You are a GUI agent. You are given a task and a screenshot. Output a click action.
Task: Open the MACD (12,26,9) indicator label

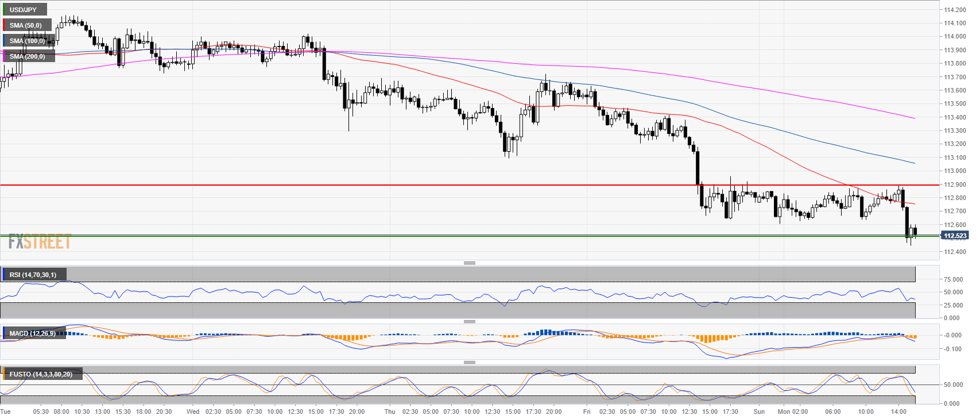click(x=32, y=333)
